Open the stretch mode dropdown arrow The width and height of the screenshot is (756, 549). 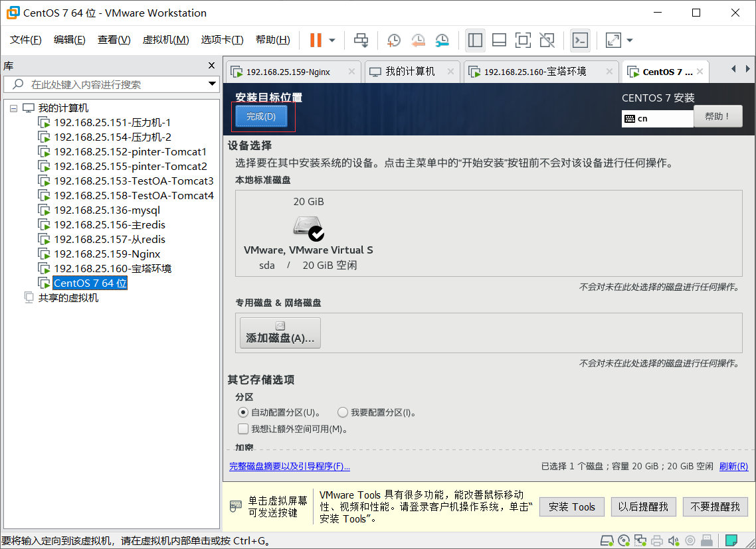(x=630, y=40)
